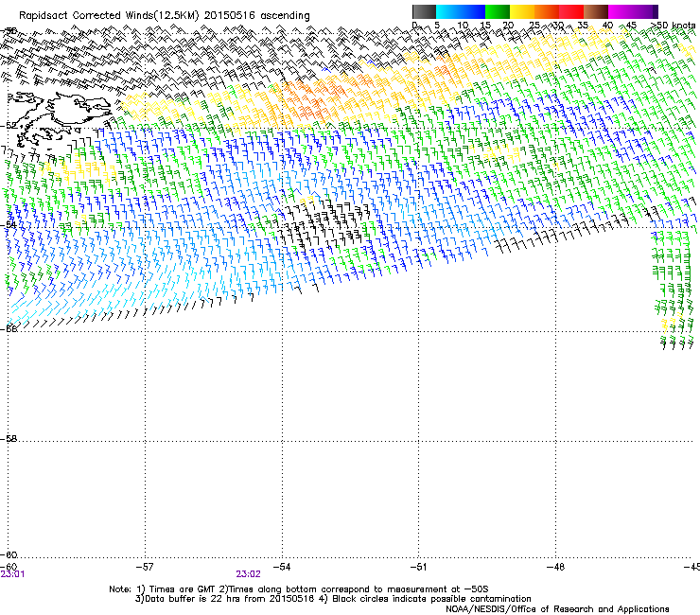
Task: Click the latitude label '-58'
Action: (x=9, y=439)
